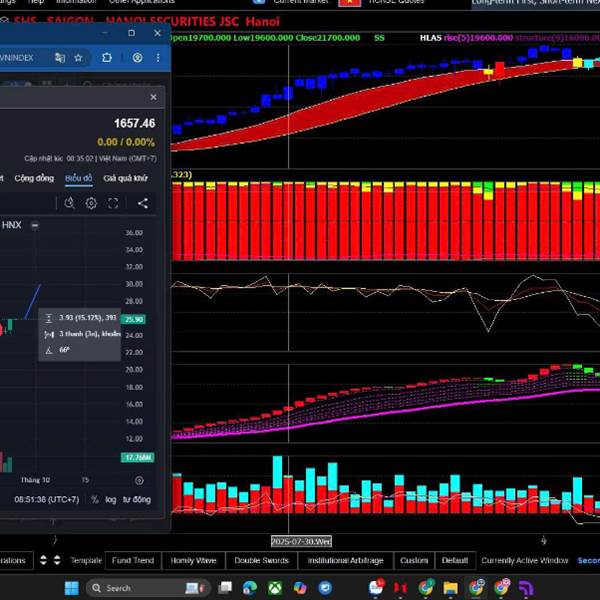Toggle percent scale on chart footer
Viewport: 600px width, 600px height.
click(95, 500)
